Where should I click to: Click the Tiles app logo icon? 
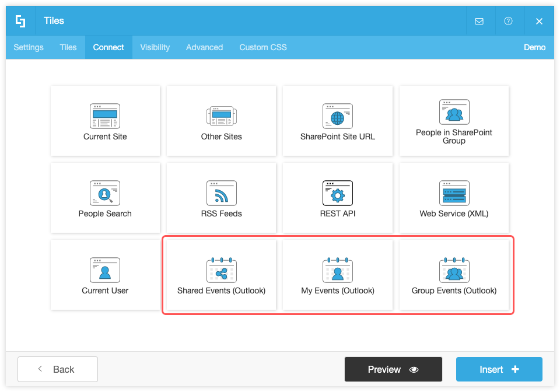coord(20,20)
